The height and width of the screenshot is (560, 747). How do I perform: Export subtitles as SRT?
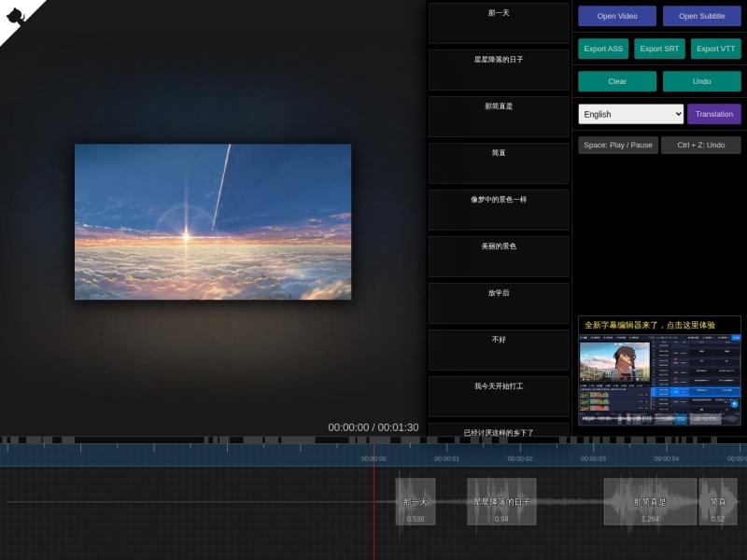coord(659,49)
